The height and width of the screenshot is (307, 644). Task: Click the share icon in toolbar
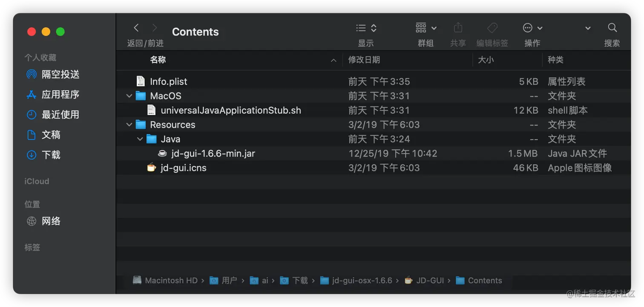[458, 28]
